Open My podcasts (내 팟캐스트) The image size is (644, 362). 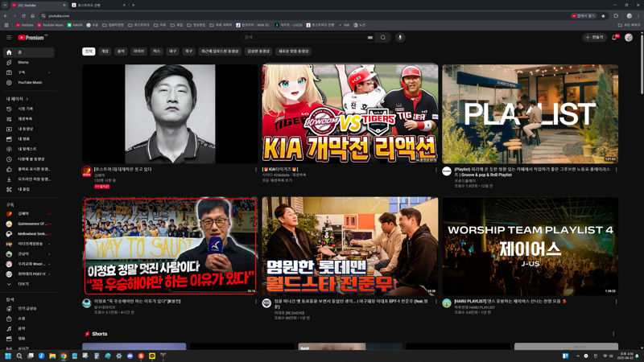click(x=28, y=149)
